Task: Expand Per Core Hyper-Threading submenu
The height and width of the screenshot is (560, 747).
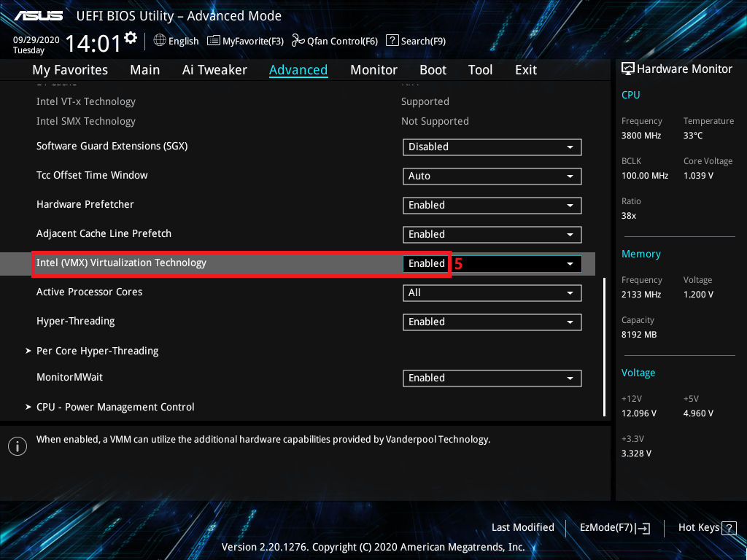Action: pos(97,351)
